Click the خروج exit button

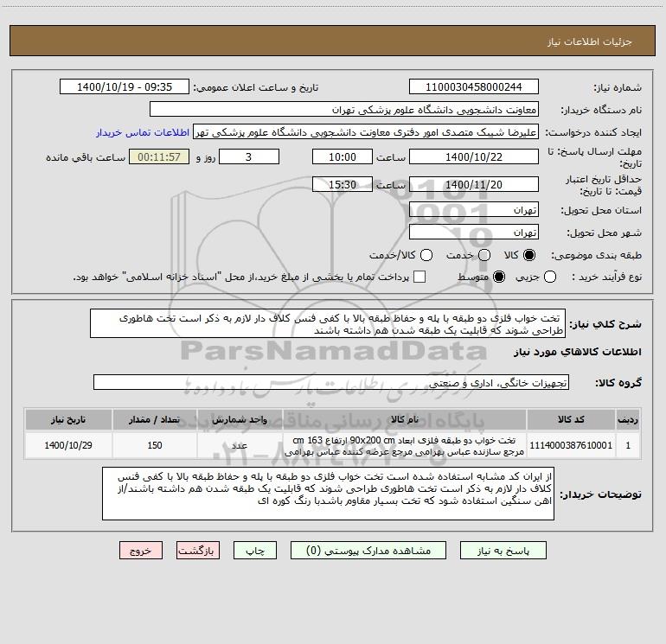click(141, 551)
